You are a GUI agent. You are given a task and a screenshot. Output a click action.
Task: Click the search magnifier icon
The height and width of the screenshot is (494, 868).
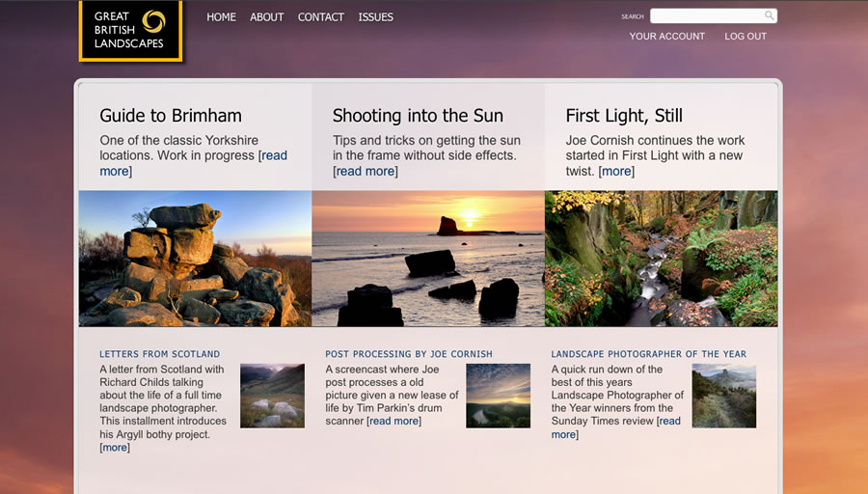[769, 15]
